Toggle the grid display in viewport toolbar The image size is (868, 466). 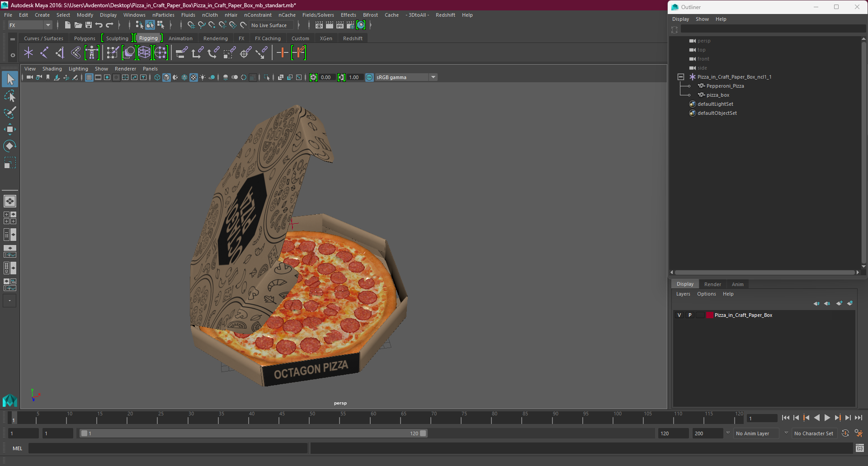[89, 77]
